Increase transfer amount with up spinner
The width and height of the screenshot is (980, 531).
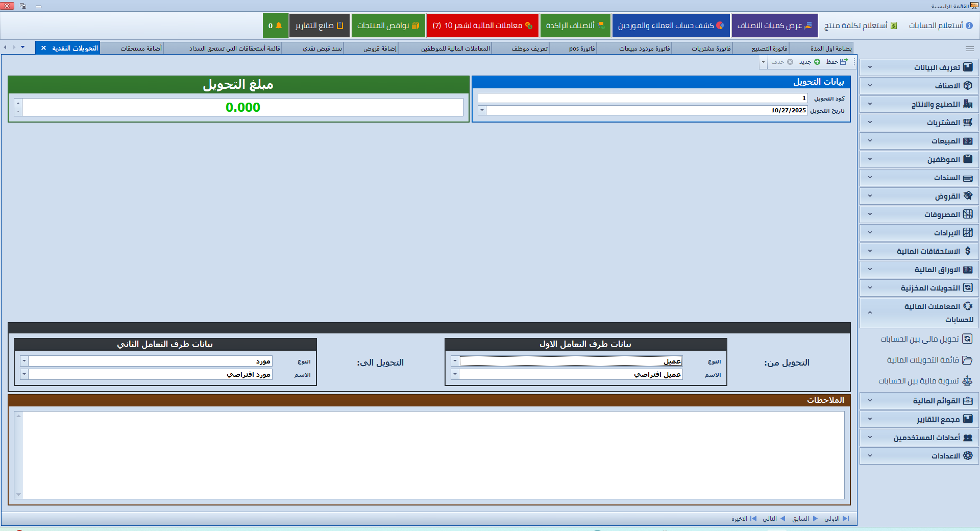(18, 103)
